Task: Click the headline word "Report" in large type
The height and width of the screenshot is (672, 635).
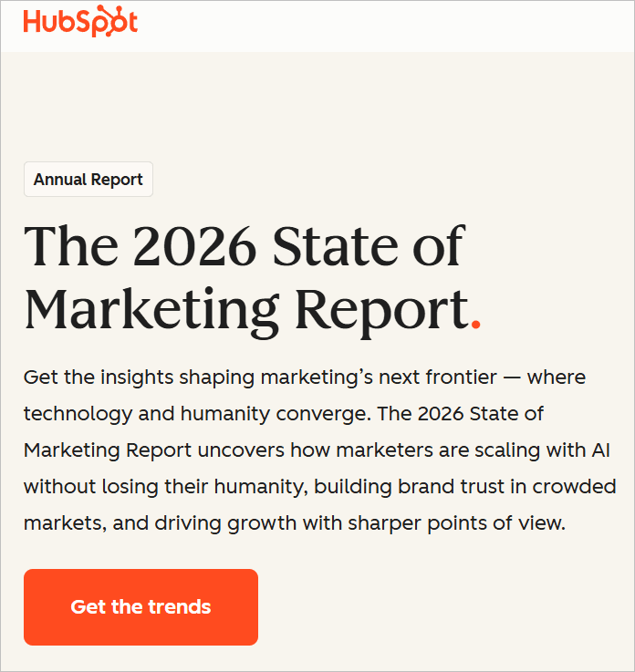Action: pos(380,310)
